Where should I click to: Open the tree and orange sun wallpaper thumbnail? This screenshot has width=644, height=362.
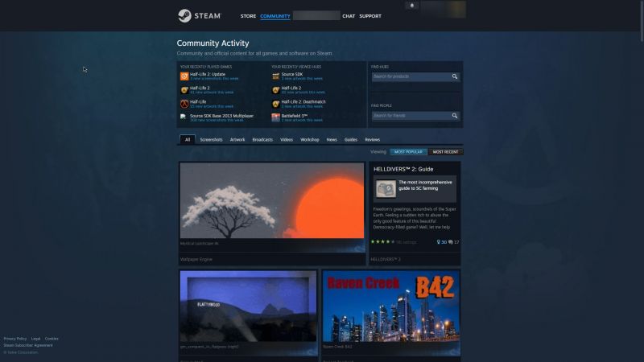[272, 200]
